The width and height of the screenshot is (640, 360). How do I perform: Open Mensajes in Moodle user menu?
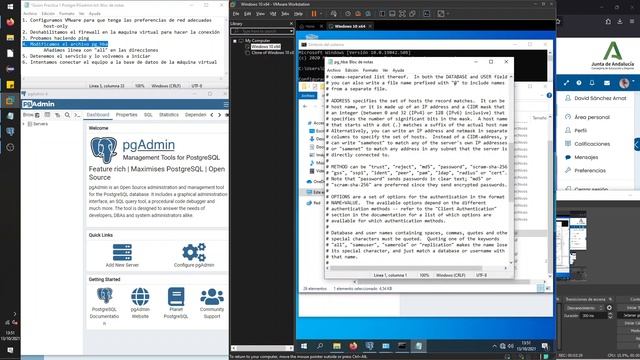pyautogui.click(x=586, y=157)
